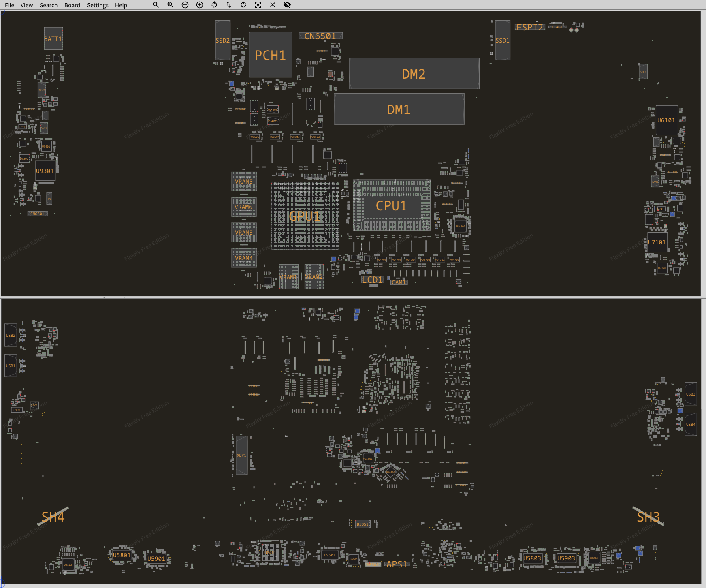Open the Settings menu
Screen dimensions: 706x588
point(98,5)
